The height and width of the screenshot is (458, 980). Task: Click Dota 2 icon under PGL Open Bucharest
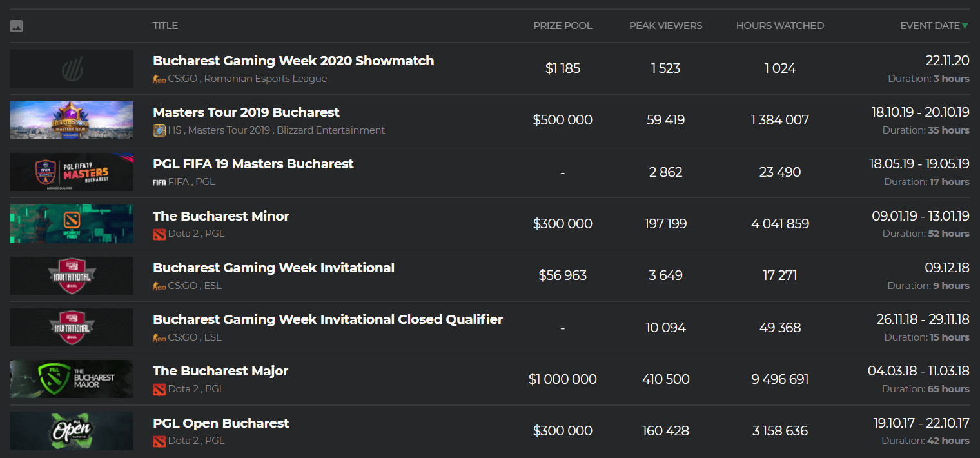click(159, 441)
